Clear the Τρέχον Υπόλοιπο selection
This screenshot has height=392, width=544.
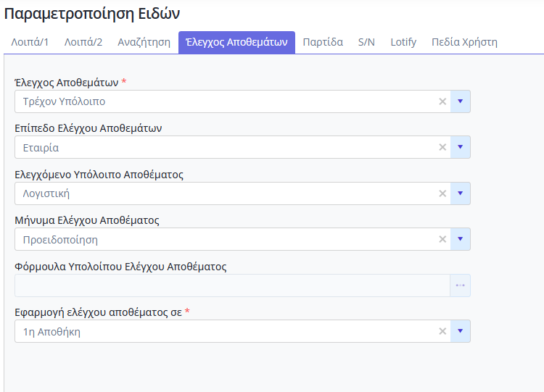tap(442, 101)
